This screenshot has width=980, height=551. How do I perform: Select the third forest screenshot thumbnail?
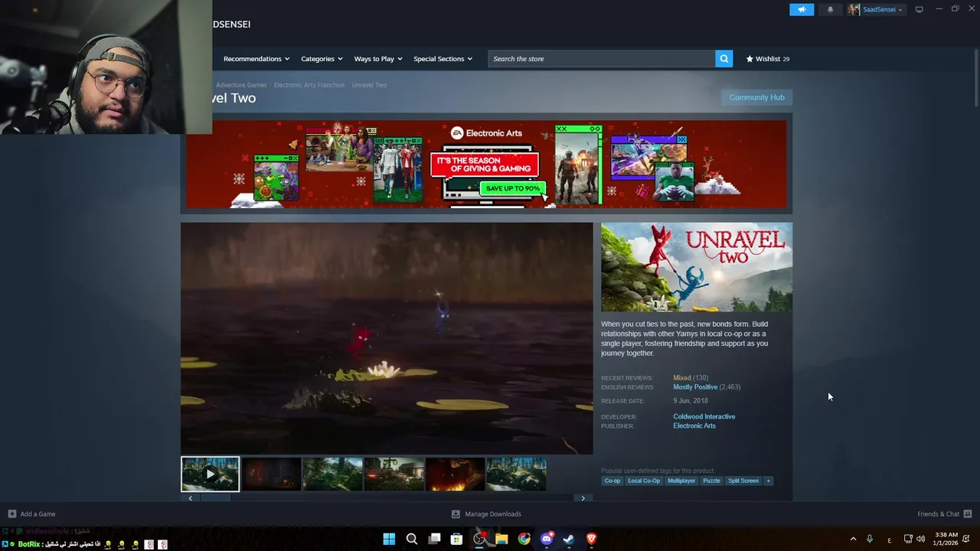332,474
